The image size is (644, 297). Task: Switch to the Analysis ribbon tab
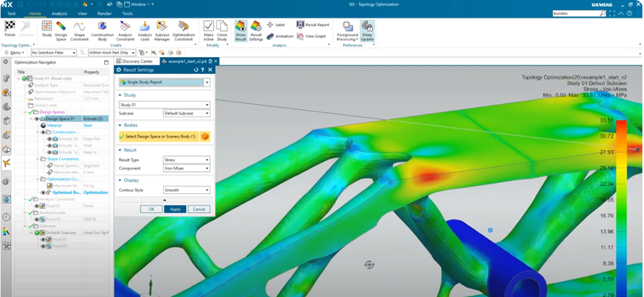pyautogui.click(x=59, y=14)
